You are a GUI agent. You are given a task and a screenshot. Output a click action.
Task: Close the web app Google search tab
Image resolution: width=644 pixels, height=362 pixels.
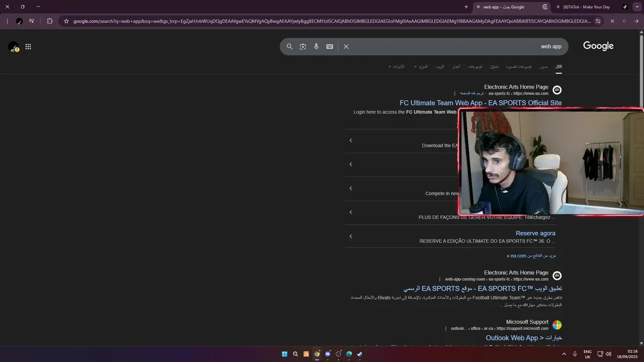478,7
